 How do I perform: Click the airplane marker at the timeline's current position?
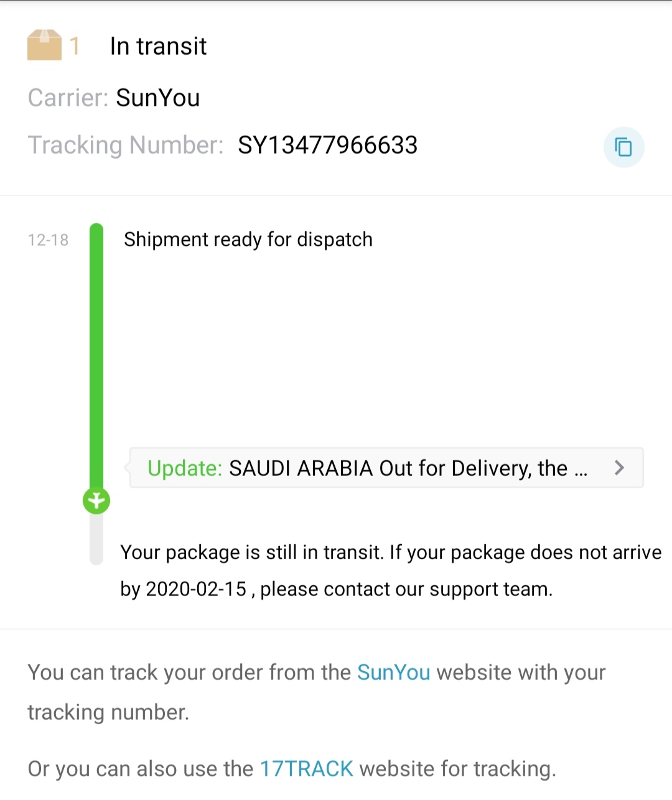96,500
